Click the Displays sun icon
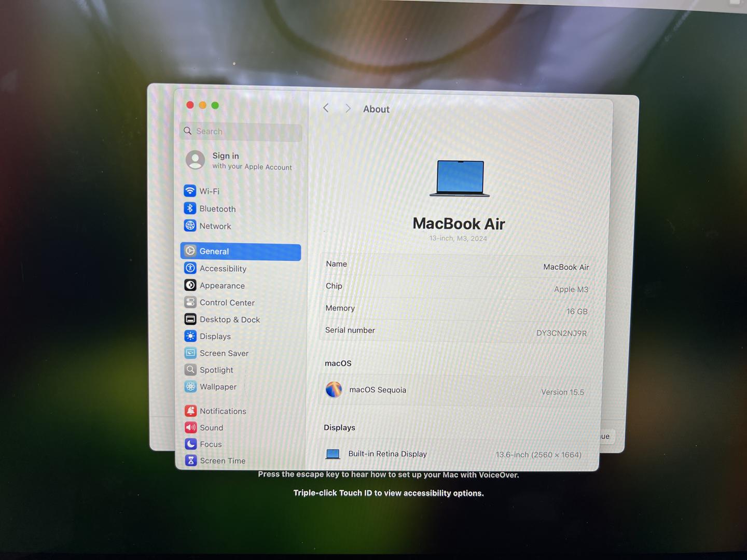 click(190, 336)
